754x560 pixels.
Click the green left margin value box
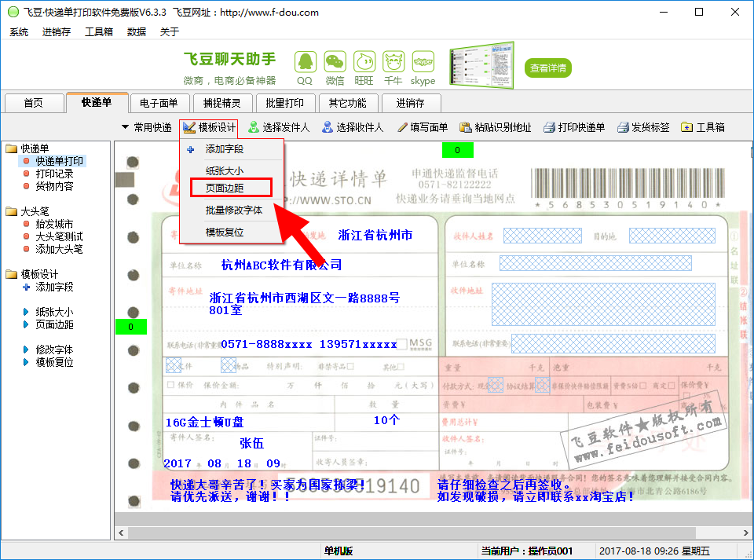point(131,327)
